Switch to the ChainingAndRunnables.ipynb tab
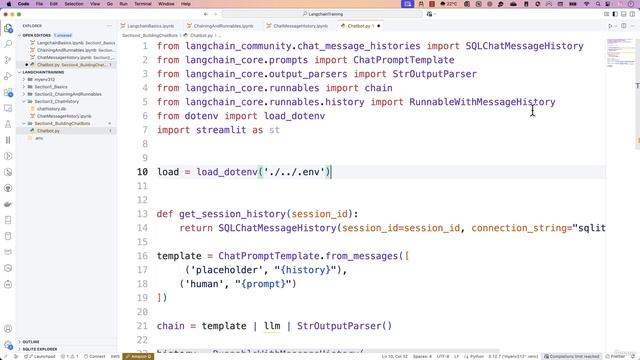Screen dimensions: 640x360 pos(223,26)
